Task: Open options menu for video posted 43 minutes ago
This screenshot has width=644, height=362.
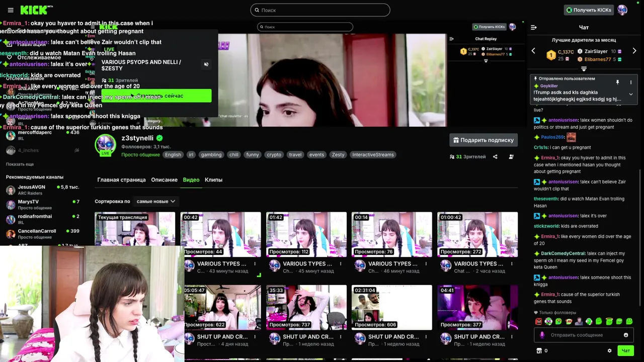Action: tap(255, 263)
